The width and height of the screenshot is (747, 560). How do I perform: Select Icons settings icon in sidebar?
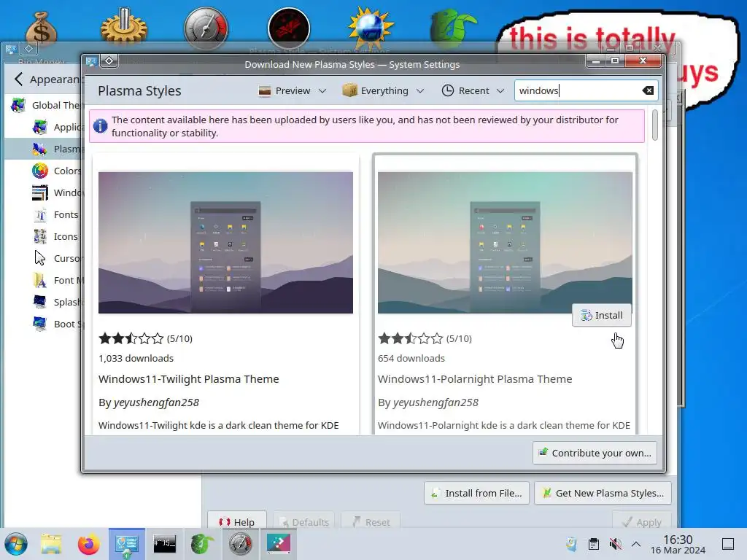click(x=40, y=237)
